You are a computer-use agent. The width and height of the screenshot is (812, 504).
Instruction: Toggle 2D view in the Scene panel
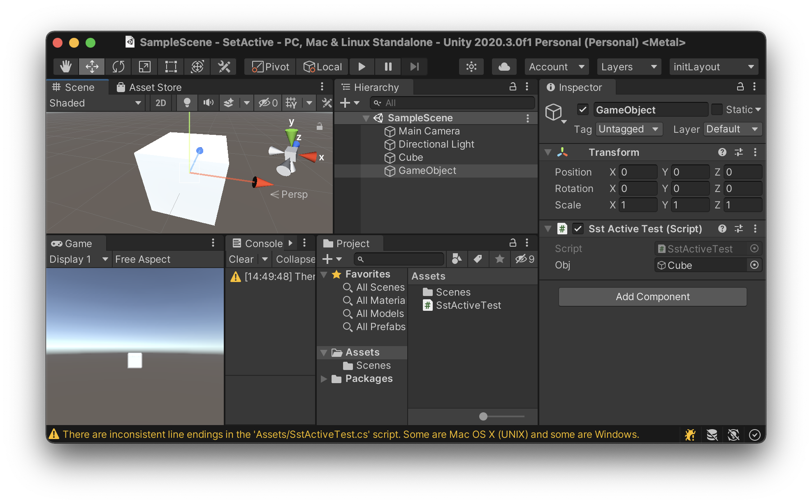click(x=160, y=103)
